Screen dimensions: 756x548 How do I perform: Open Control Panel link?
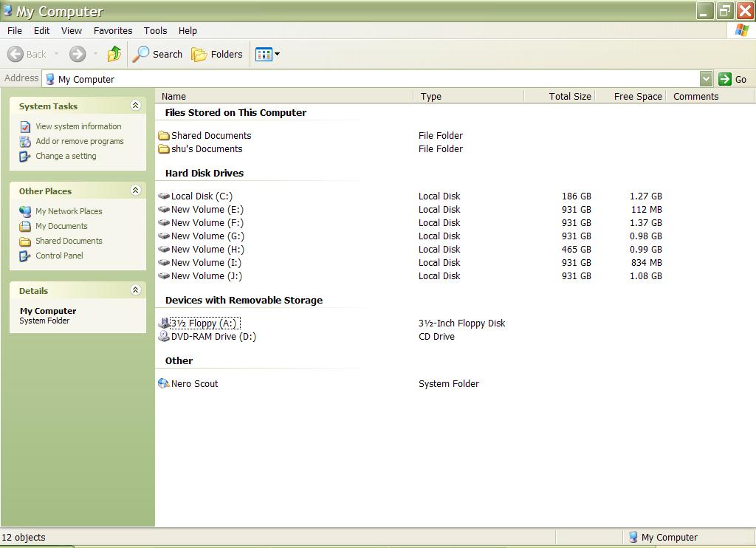(59, 256)
